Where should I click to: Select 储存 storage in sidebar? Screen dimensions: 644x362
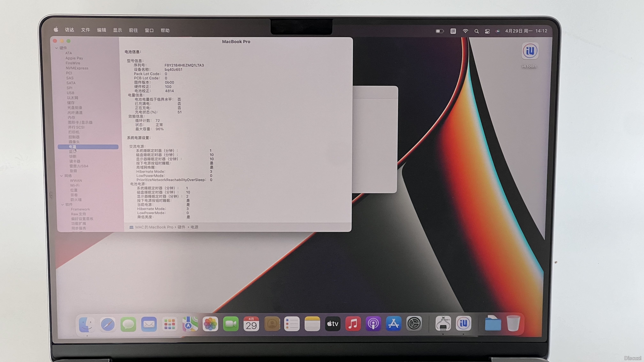coord(71,103)
